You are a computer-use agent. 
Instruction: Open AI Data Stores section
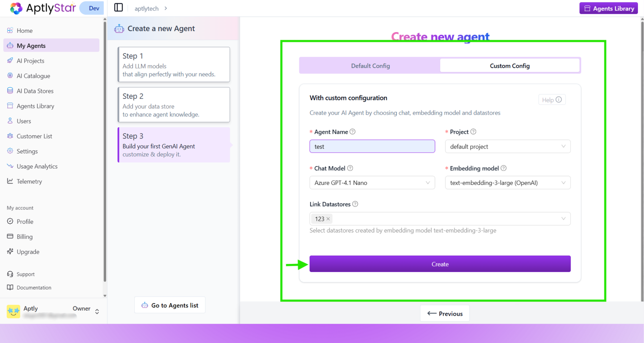tap(35, 91)
